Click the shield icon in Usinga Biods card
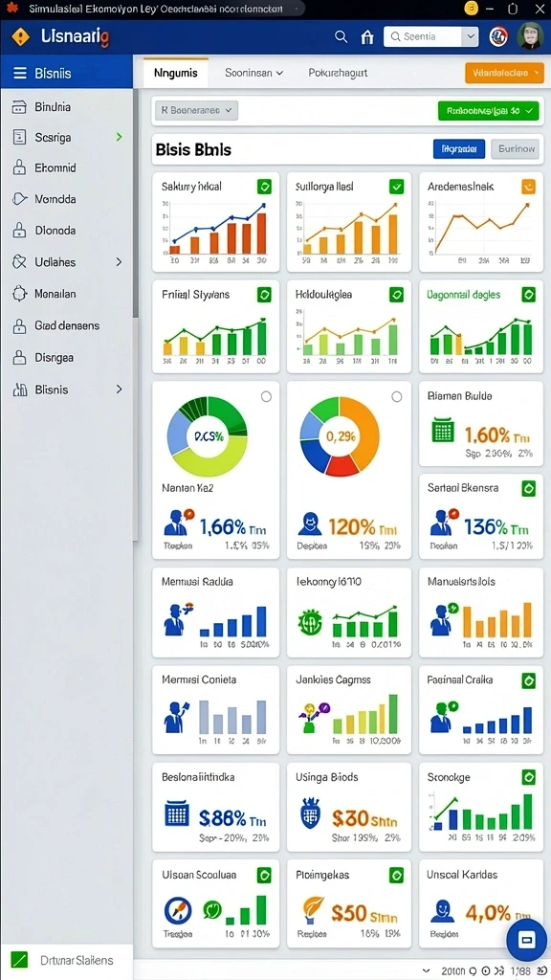 point(311,813)
